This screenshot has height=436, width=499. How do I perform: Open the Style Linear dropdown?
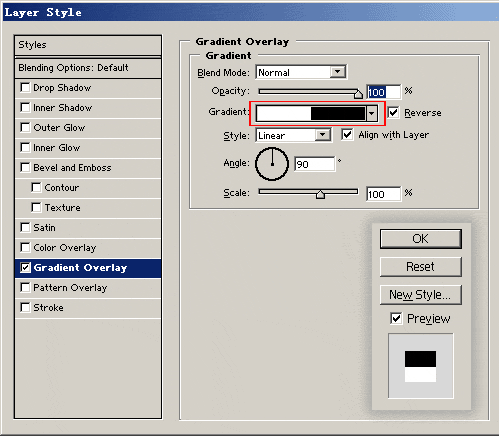pyautogui.click(x=322, y=135)
